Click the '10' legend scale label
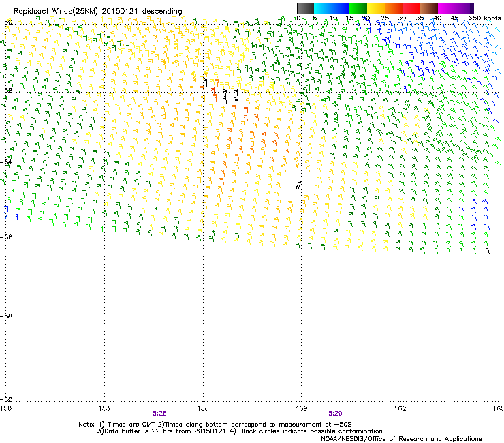 333,18
